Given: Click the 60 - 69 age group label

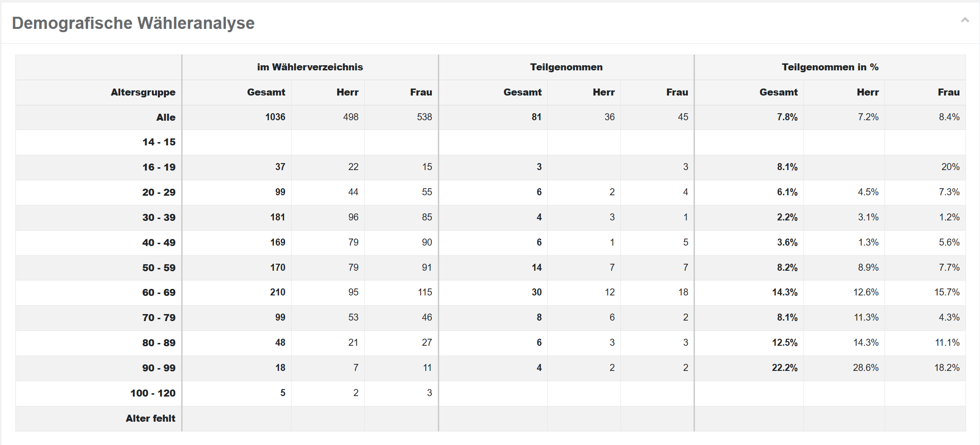Looking at the screenshot, I should pyautogui.click(x=159, y=293).
